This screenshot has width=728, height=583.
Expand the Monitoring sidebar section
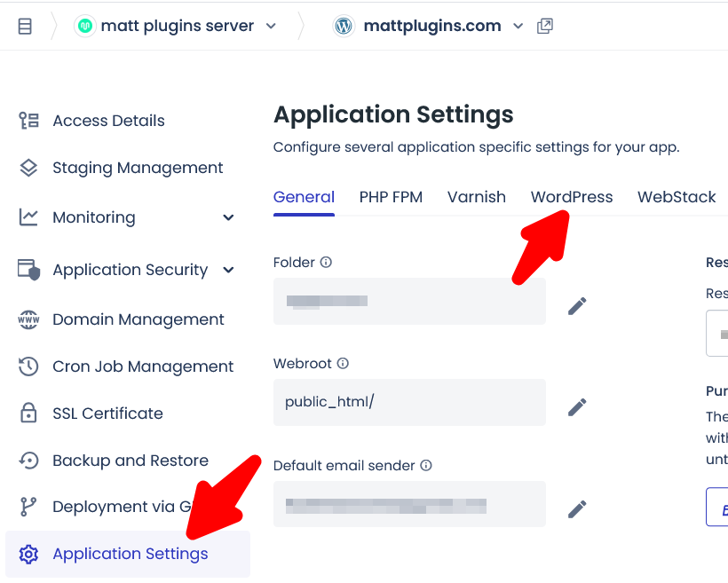pyautogui.click(x=228, y=217)
